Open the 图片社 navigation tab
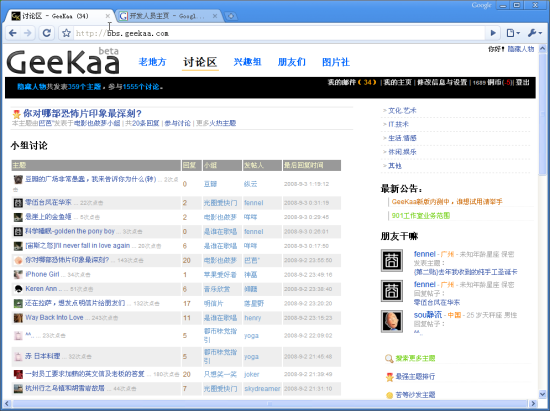This screenshot has width=550, height=411. (336, 62)
